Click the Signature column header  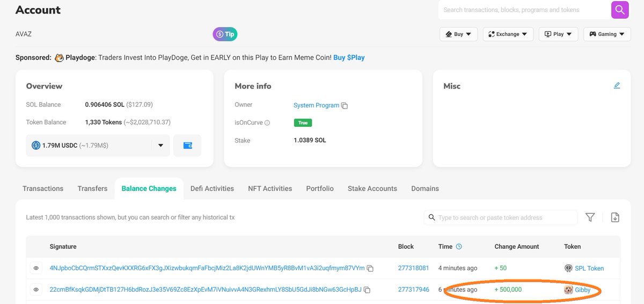click(x=63, y=247)
